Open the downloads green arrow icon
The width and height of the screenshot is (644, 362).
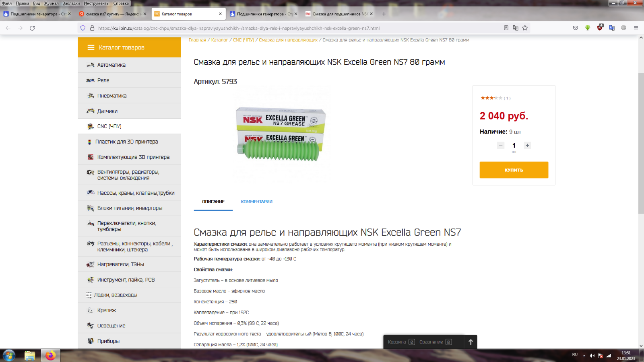(588, 28)
